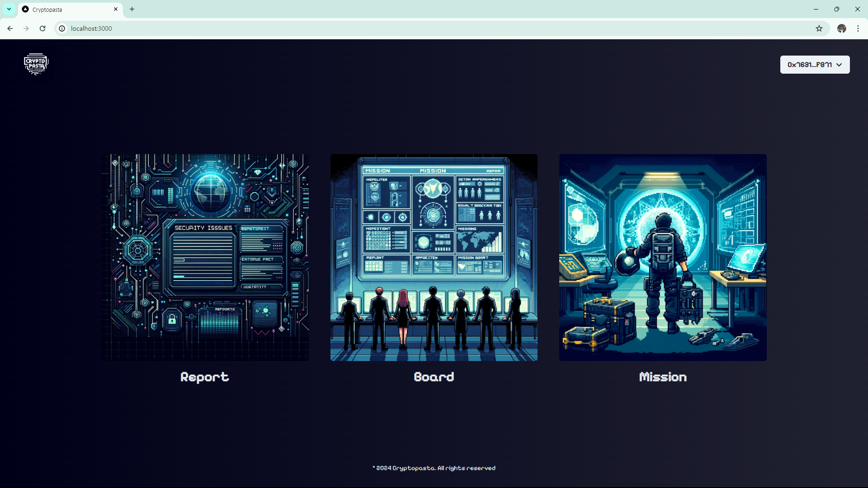Click the Cryptopasta logo icon
This screenshot has width=868, height=488.
pyautogui.click(x=36, y=64)
